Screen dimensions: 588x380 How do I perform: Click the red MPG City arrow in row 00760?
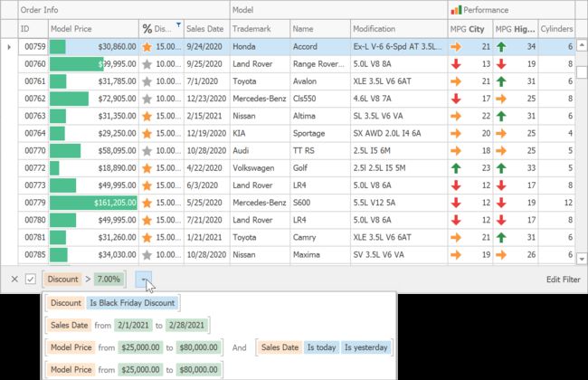[x=456, y=64]
